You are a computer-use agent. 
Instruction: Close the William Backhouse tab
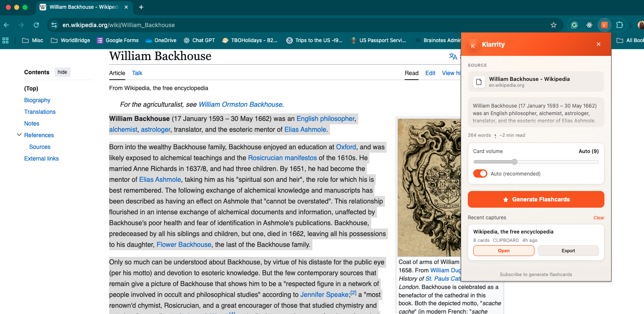point(126,7)
